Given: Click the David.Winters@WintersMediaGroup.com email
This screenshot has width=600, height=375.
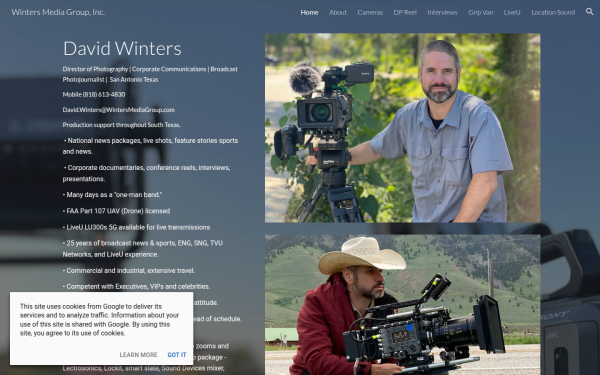Looking at the screenshot, I should (119, 110).
